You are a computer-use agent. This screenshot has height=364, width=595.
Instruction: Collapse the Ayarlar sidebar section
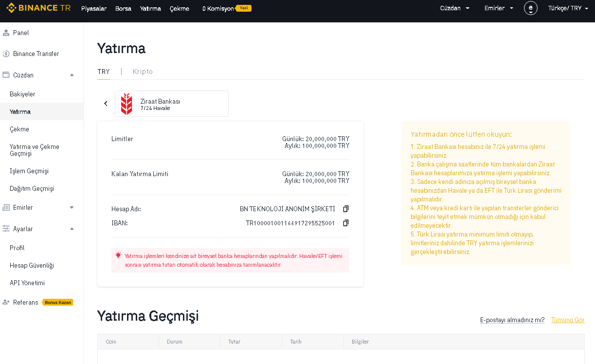[72, 229]
